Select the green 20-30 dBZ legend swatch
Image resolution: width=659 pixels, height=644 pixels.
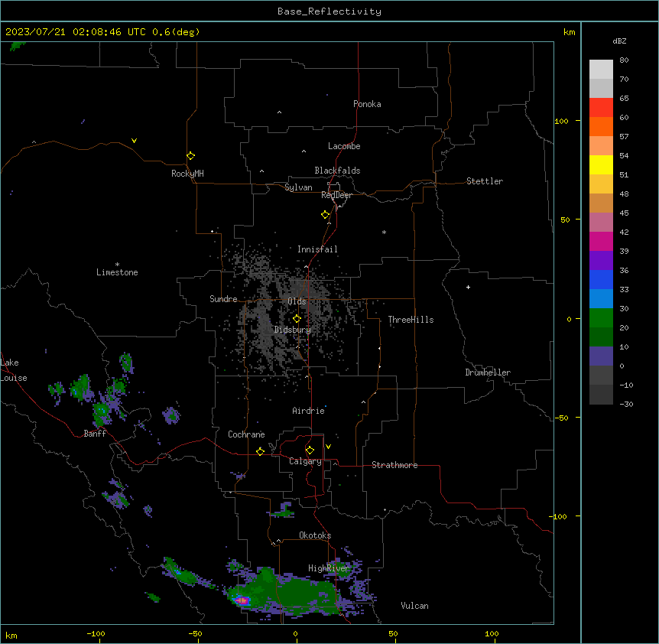pos(601,318)
